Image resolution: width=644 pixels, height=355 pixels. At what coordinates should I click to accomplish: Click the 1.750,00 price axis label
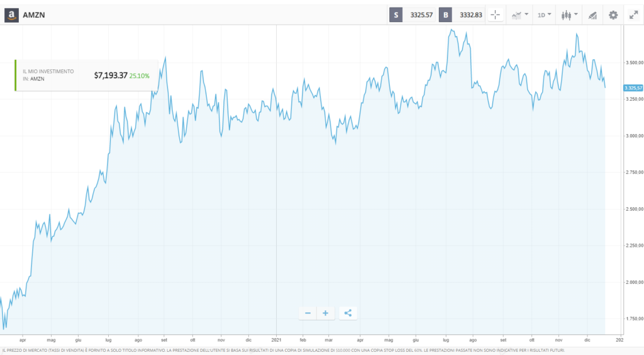pyautogui.click(x=634, y=318)
